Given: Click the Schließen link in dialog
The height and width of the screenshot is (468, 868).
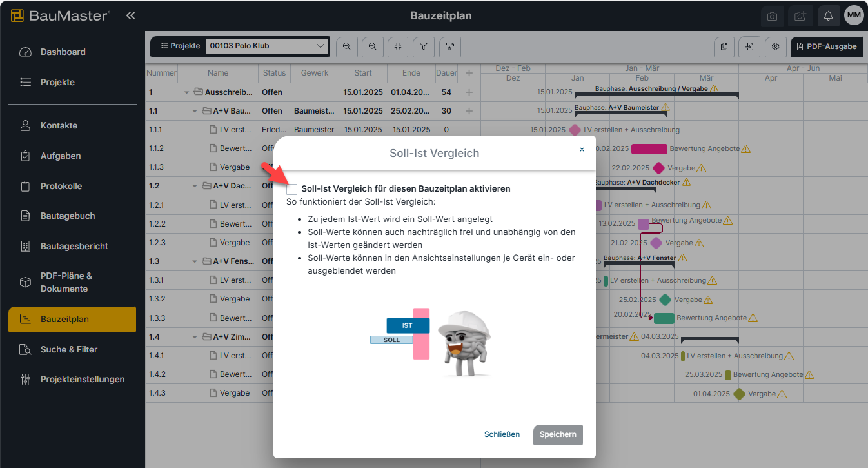Looking at the screenshot, I should tap(502, 434).
